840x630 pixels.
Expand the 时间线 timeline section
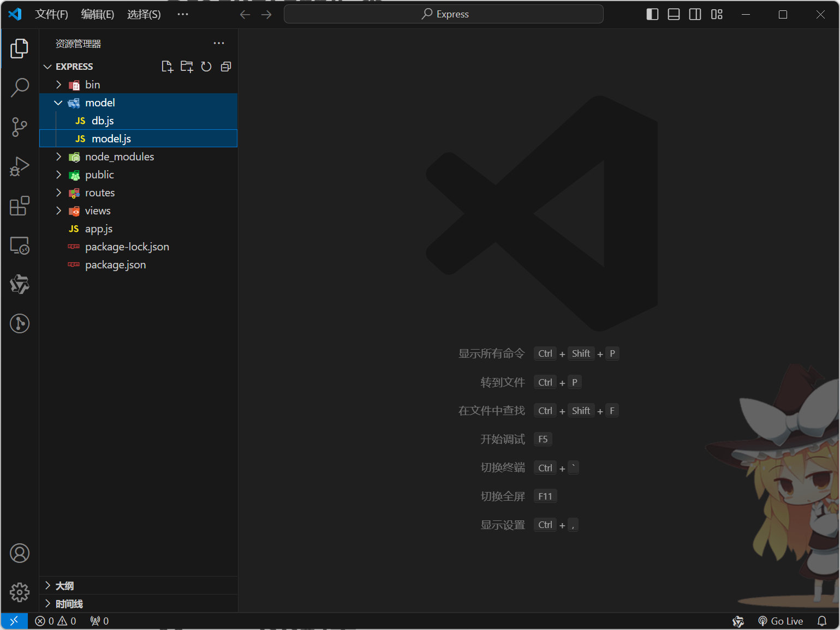coord(139,603)
